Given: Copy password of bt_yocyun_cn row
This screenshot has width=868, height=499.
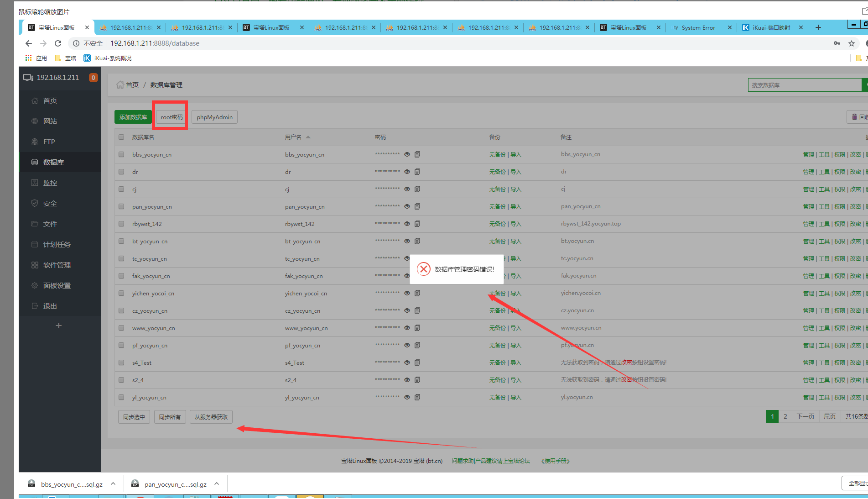Looking at the screenshot, I should pos(417,241).
